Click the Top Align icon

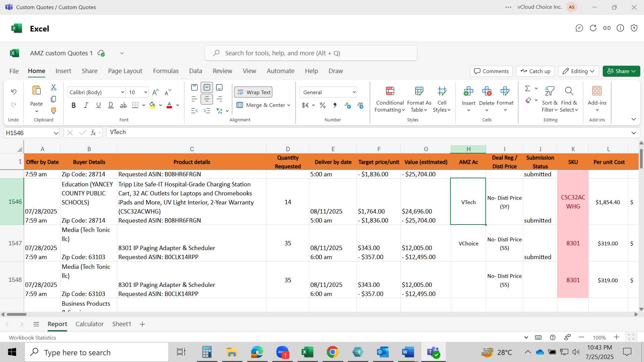pyautogui.click(x=194, y=87)
